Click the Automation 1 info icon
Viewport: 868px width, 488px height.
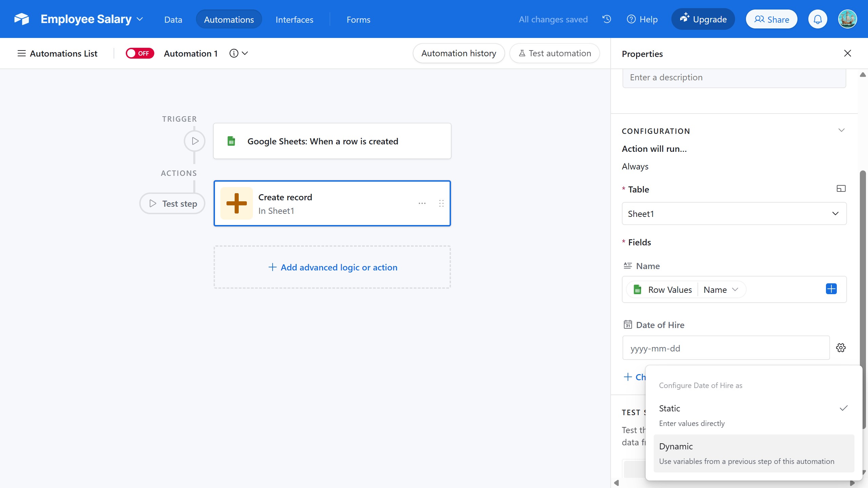[x=234, y=53]
